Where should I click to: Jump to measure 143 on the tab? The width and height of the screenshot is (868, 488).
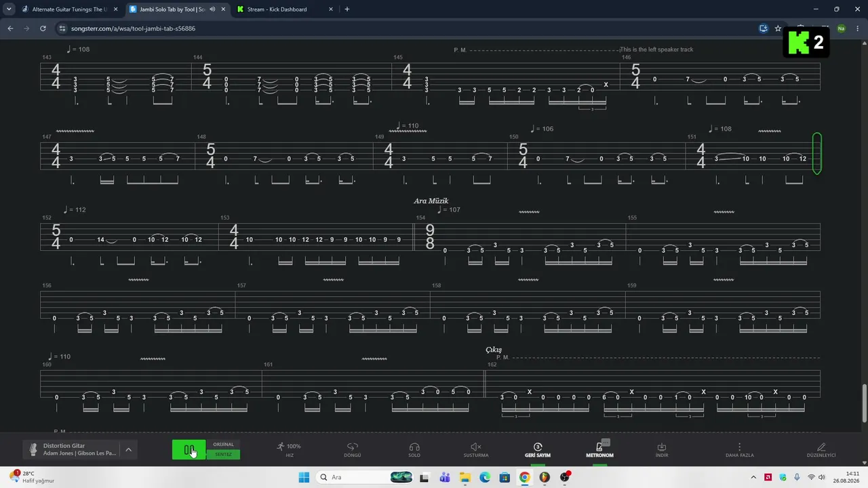click(x=47, y=58)
